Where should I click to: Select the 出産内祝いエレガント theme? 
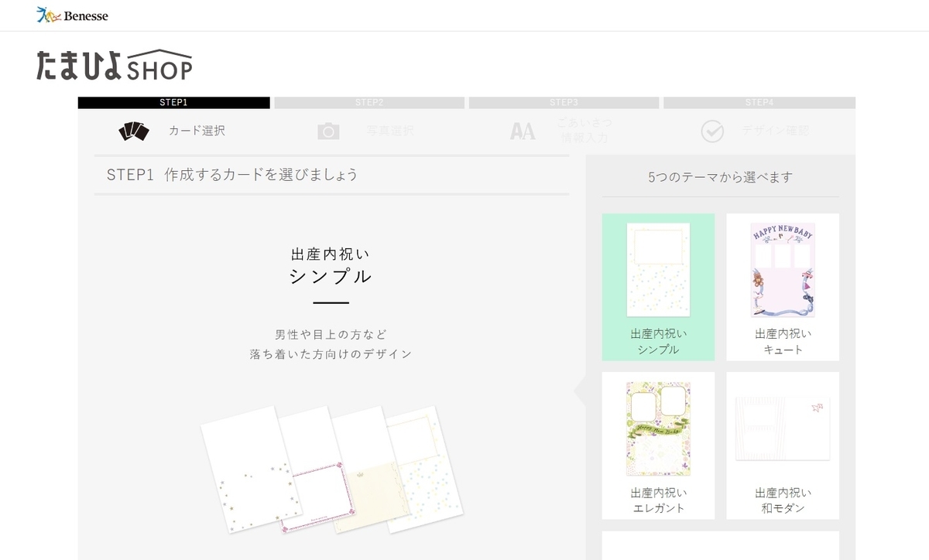[x=658, y=445]
